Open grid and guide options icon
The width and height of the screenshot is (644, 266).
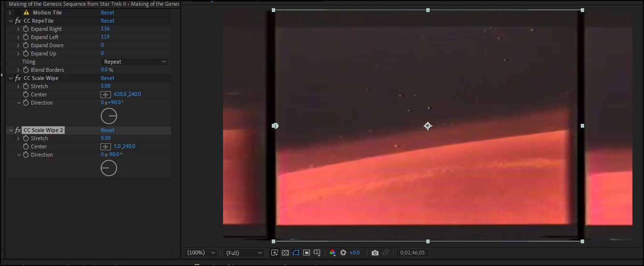tap(317, 253)
